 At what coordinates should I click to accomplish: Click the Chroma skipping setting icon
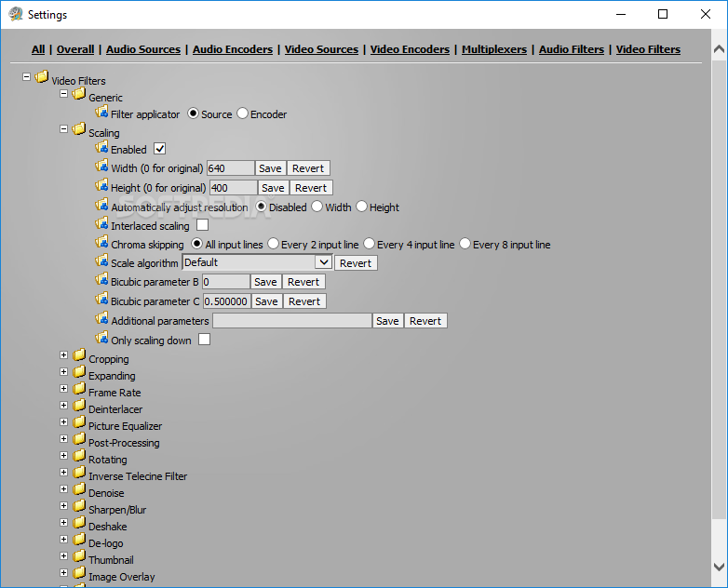pyautogui.click(x=101, y=242)
